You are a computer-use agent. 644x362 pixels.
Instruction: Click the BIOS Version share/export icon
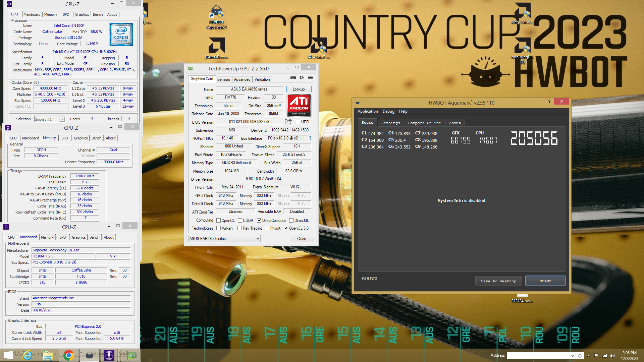click(x=288, y=122)
